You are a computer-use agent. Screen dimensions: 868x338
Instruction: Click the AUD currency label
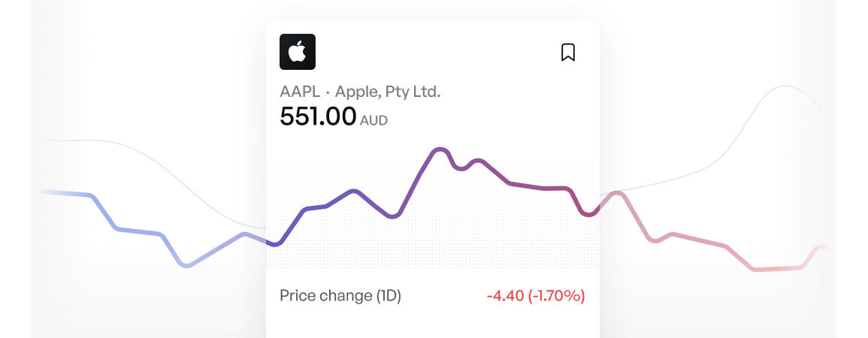click(374, 120)
